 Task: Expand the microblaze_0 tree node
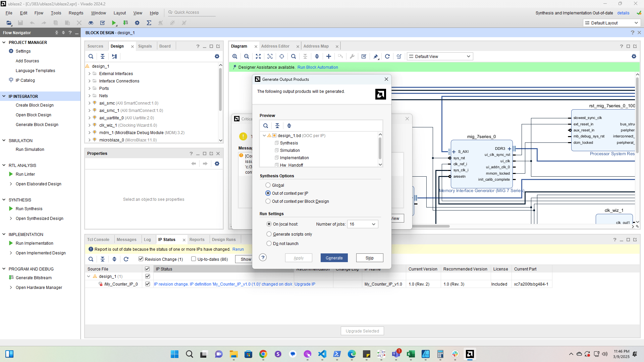click(90, 140)
